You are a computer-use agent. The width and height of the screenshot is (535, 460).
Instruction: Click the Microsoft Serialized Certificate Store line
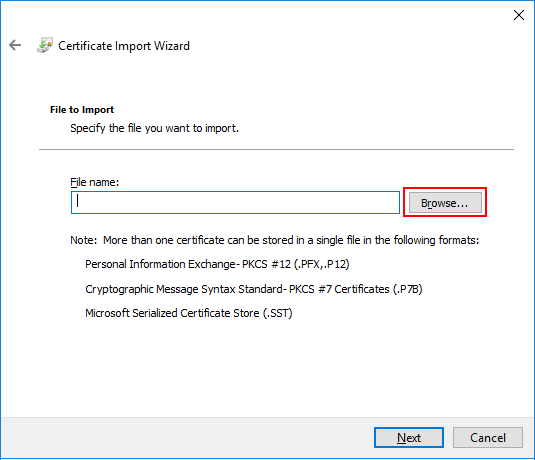tap(189, 313)
